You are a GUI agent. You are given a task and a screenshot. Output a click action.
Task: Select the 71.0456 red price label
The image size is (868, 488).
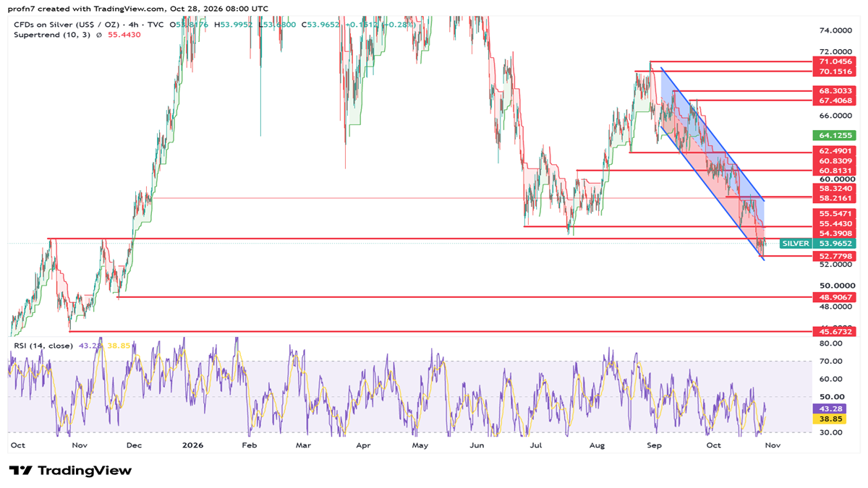click(x=836, y=62)
